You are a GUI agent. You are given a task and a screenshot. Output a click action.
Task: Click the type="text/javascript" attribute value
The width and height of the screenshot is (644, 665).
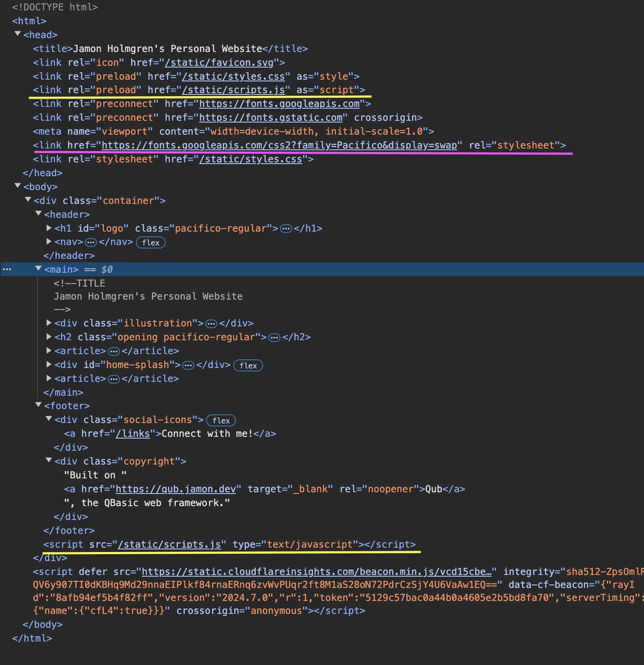[310, 544]
